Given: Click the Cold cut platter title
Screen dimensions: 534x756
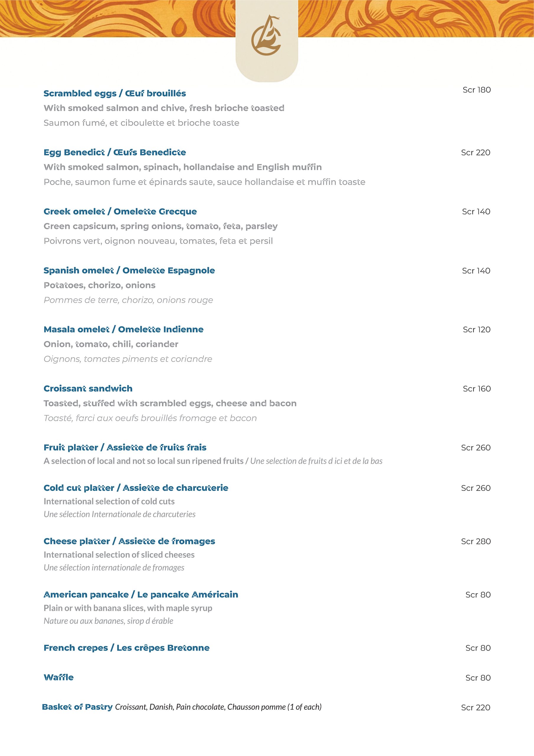Looking at the screenshot, I should pos(135,488).
